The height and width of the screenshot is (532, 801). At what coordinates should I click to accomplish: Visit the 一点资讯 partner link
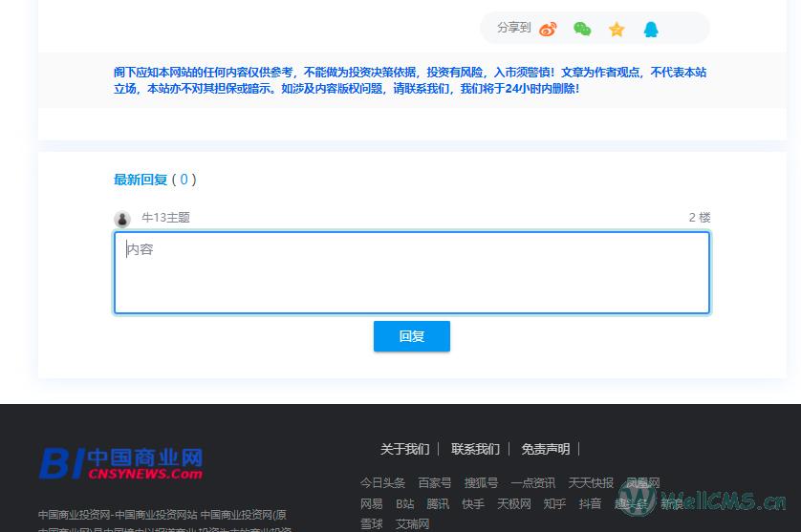[x=532, y=483]
